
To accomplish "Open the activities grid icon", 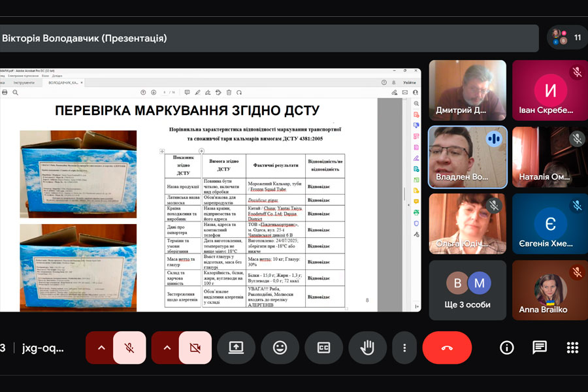I will 572,348.
